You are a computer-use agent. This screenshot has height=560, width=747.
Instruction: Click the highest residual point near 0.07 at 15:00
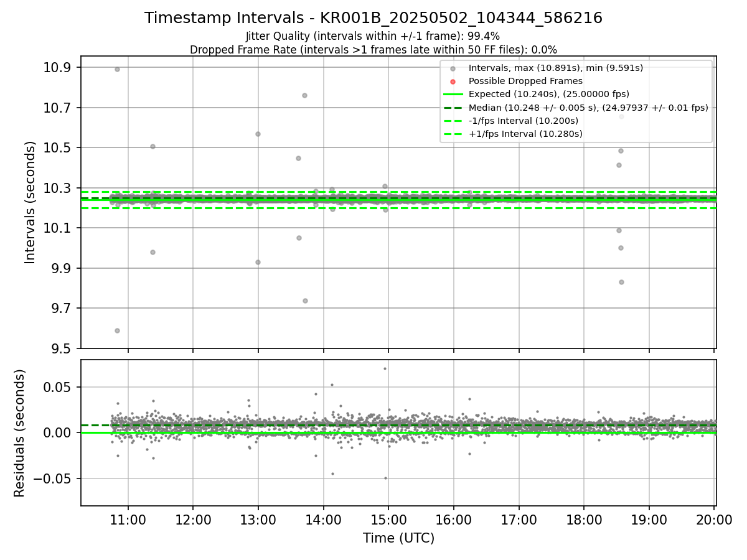[385, 368]
